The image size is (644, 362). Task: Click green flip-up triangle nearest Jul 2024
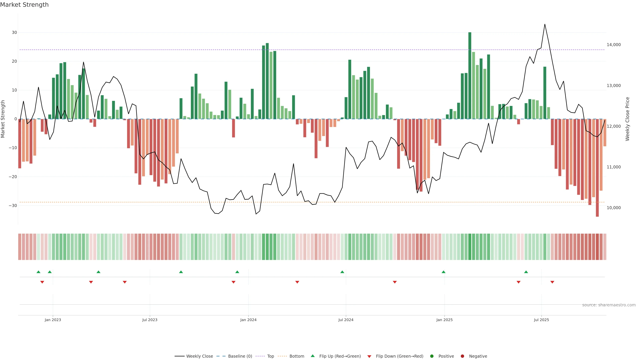click(x=342, y=272)
